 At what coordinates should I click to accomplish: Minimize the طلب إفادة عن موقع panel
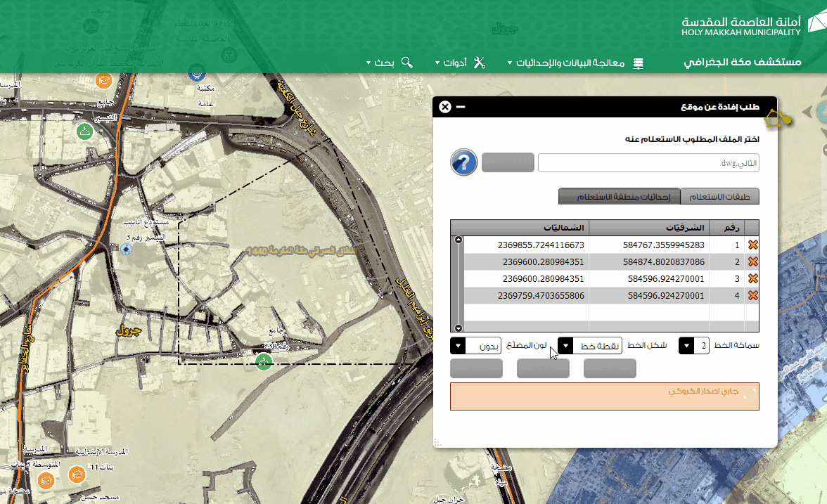[x=461, y=107]
